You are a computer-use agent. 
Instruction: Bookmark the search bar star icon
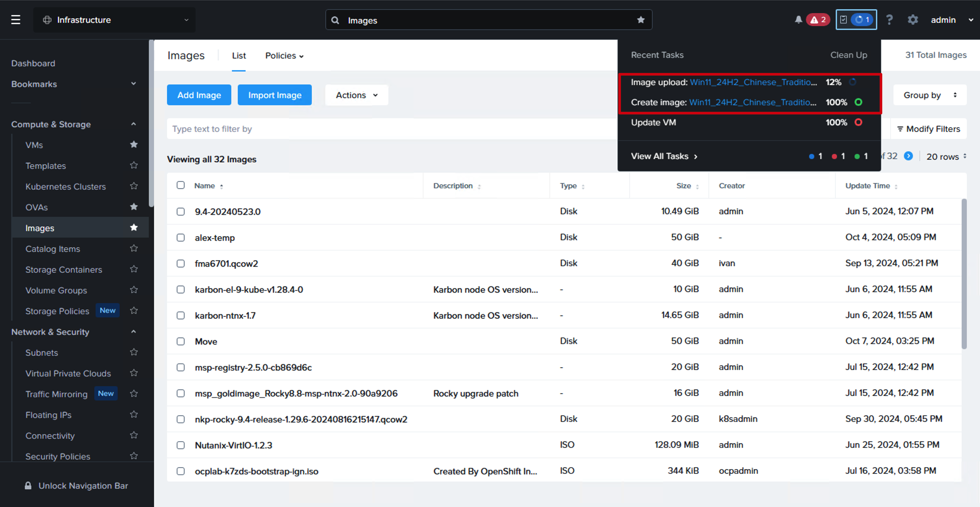pyautogui.click(x=641, y=20)
